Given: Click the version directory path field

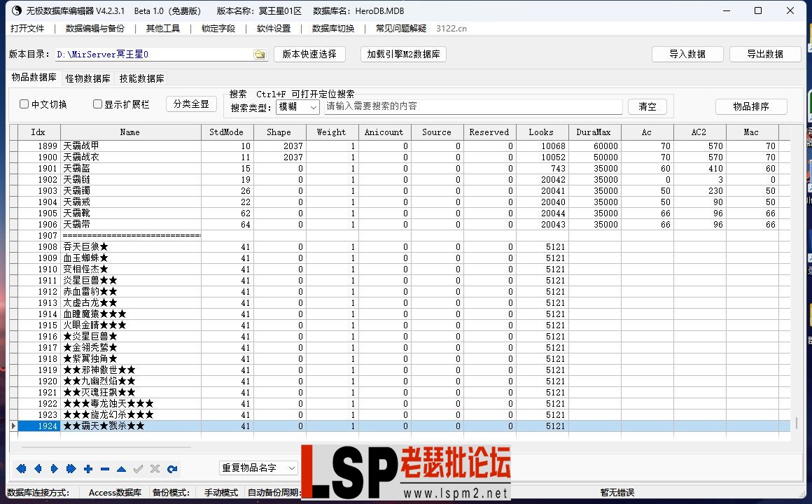Looking at the screenshot, I should (154, 55).
